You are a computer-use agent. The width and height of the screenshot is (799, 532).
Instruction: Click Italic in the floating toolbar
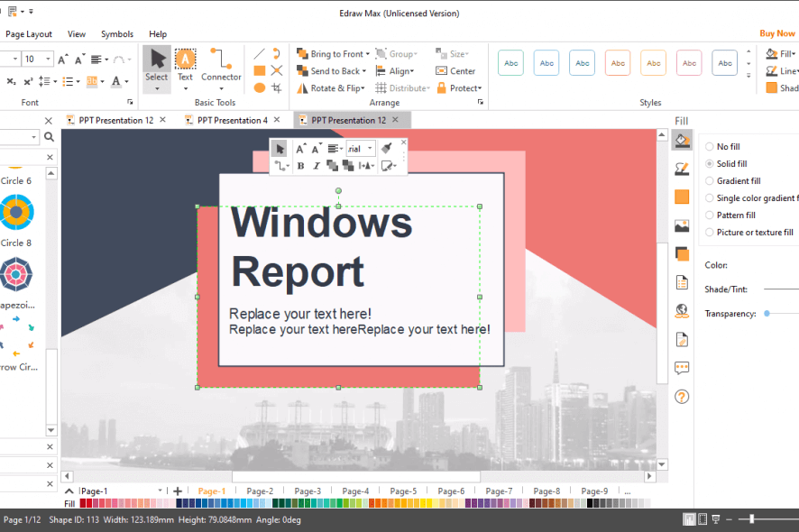pyautogui.click(x=317, y=166)
